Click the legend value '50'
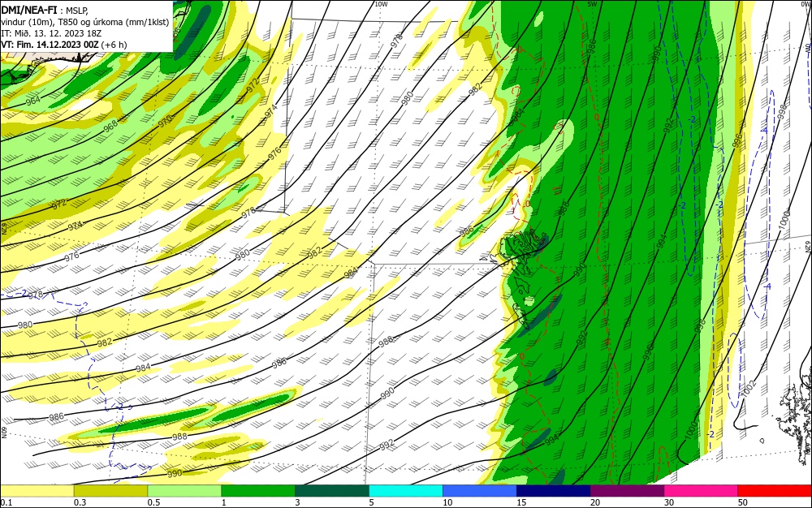Viewport: 812px width, 508px height. point(743,502)
